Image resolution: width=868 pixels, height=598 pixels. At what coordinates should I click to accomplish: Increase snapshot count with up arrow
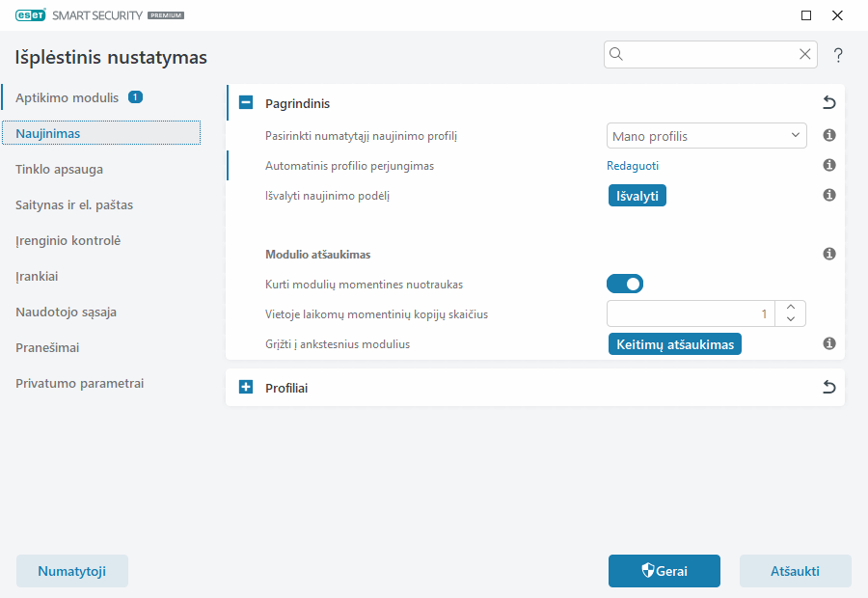click(791, 307)
